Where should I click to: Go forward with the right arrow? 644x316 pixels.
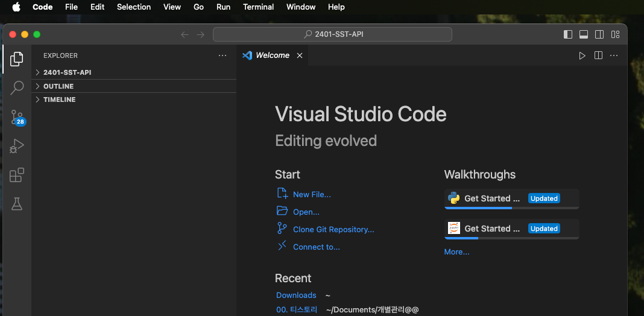click(x=200, y=34)
